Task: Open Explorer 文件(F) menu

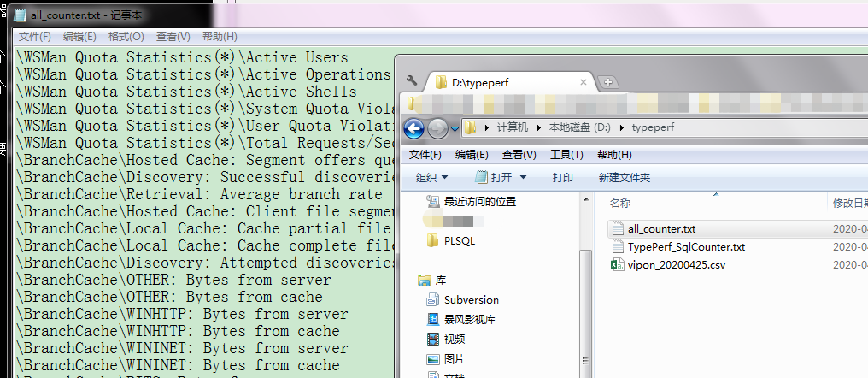Action: [x=425, y=155]
